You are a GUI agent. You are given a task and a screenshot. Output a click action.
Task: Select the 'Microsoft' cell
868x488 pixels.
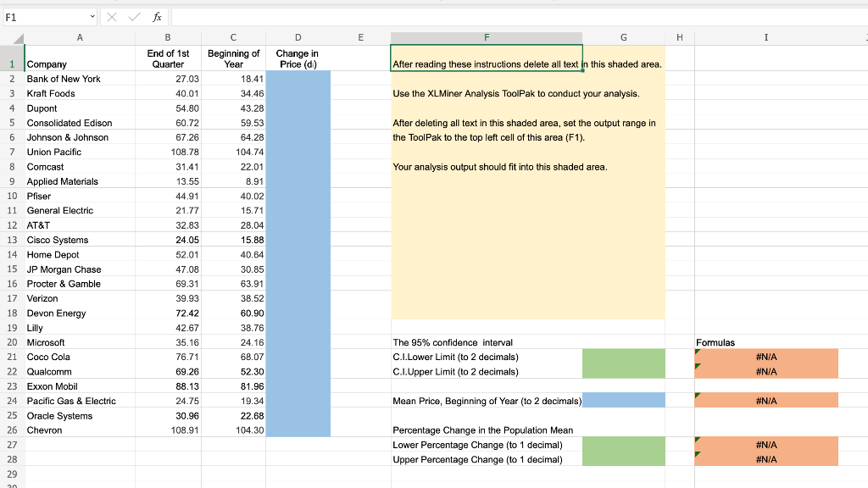pos(80,342)
